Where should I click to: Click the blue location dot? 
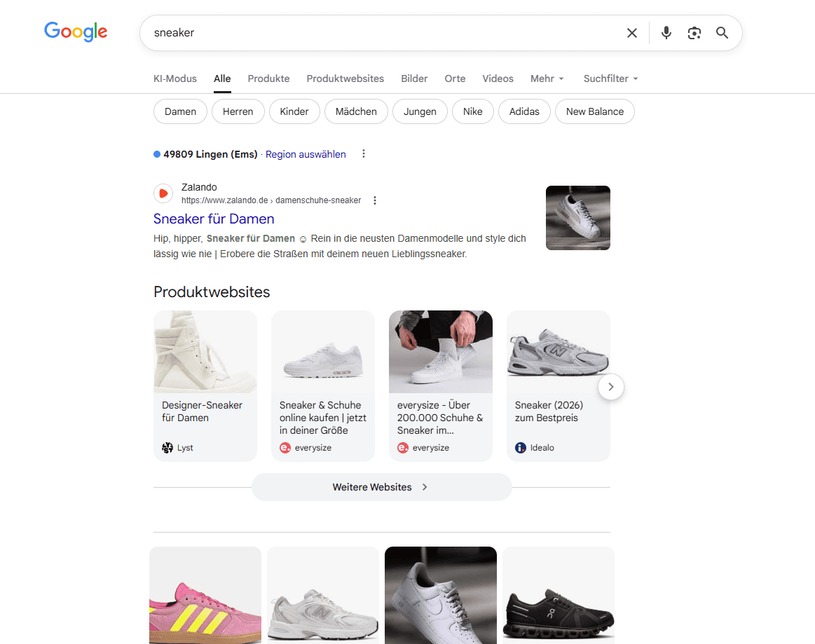(x=157, y=154)
